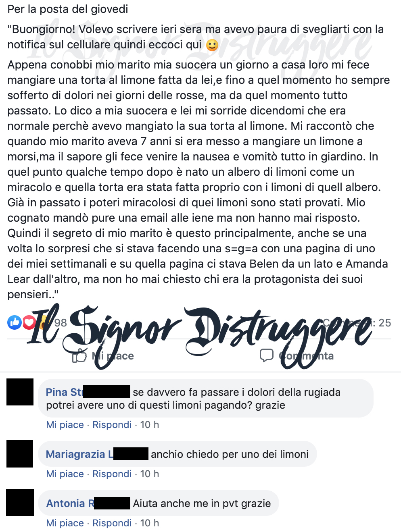Open Mariagrazia's profile picture

[20, 454]
